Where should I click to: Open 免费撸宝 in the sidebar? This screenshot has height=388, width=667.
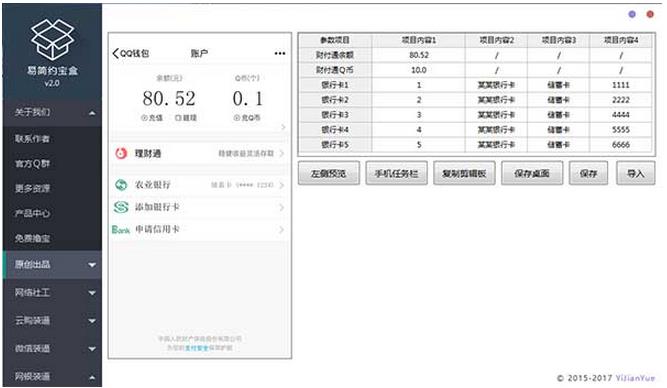click(x=32, y=238)
